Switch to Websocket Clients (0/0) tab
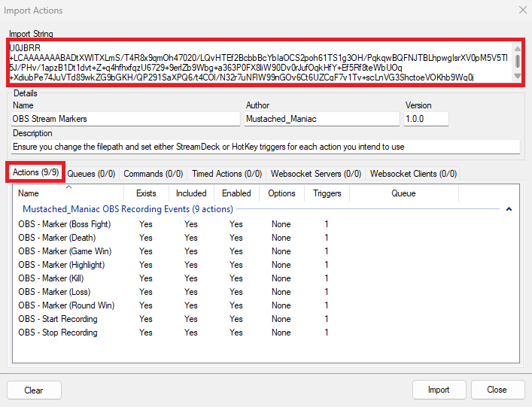This screenshot has width=532, height=407. coord(413,174)
